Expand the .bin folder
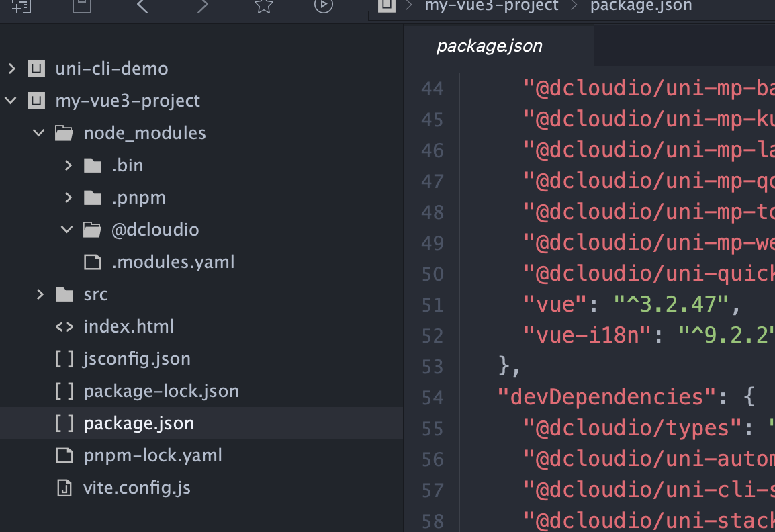The height and width of the screenshot is (532, 775). [x=69, y=165]
